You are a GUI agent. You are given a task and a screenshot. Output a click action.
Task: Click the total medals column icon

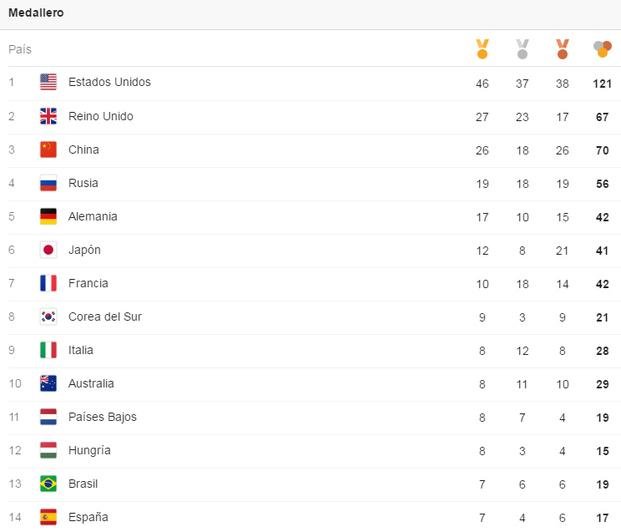coord(602,49)
